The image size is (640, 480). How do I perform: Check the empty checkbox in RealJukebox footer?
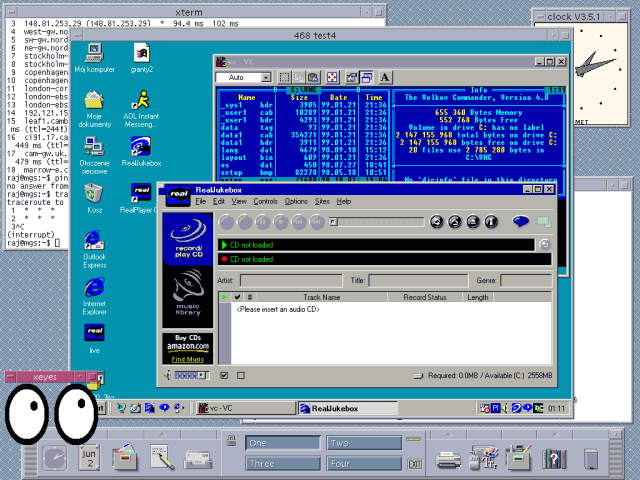coord(241,375)
